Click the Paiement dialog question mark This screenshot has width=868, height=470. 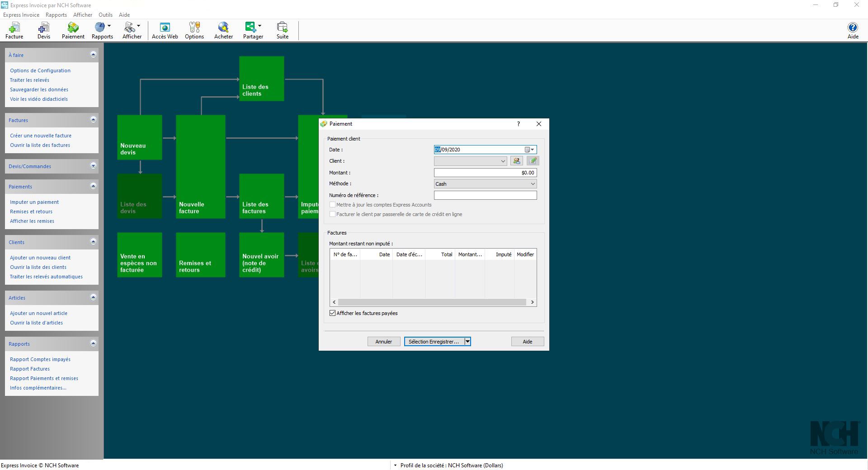click(519, 124)
